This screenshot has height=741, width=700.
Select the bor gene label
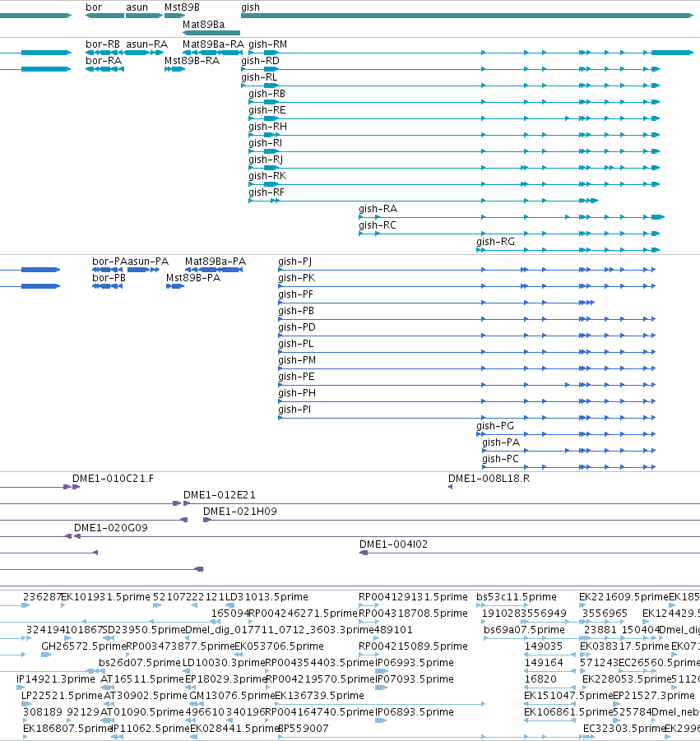pos(94,7)
